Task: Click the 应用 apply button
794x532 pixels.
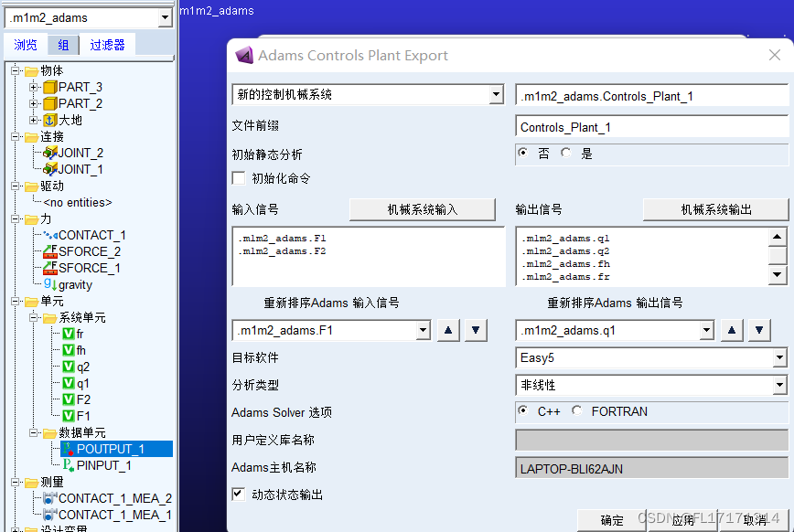Action: 682,520
